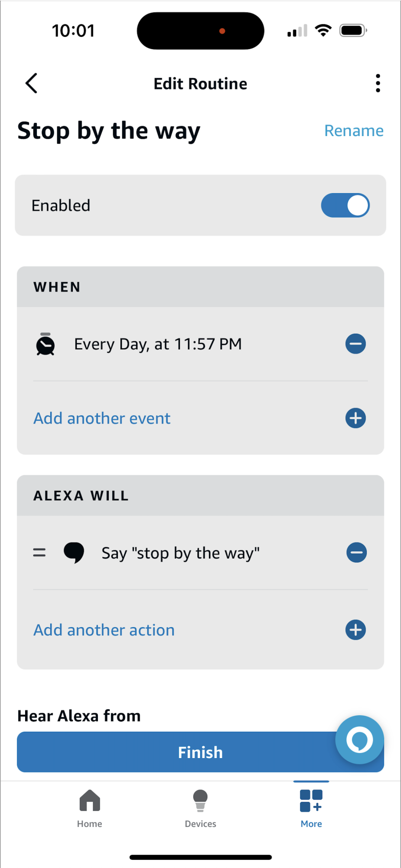Open the Home tab
Viewport: 401px width, 868px height.
[90, 809]
